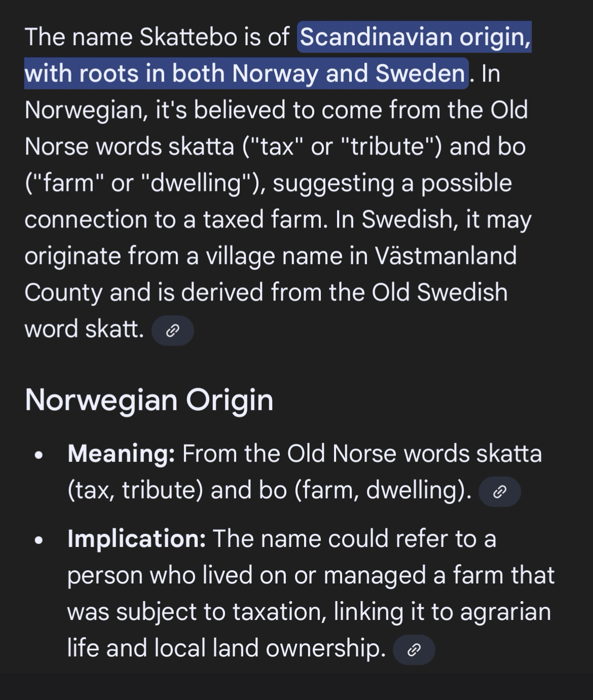The width and height of the screenshot is (593, 700).
Task: Click the bold 'Meaning:' label
Action: 121,453
